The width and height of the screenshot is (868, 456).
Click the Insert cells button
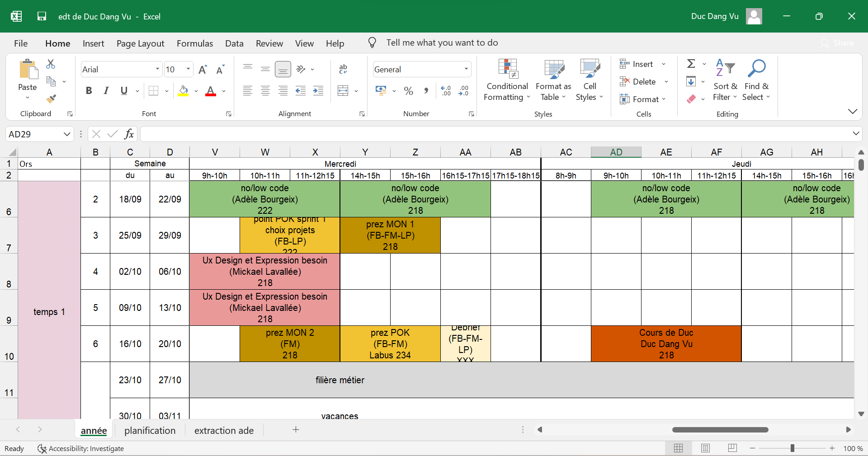click(637, 64)
